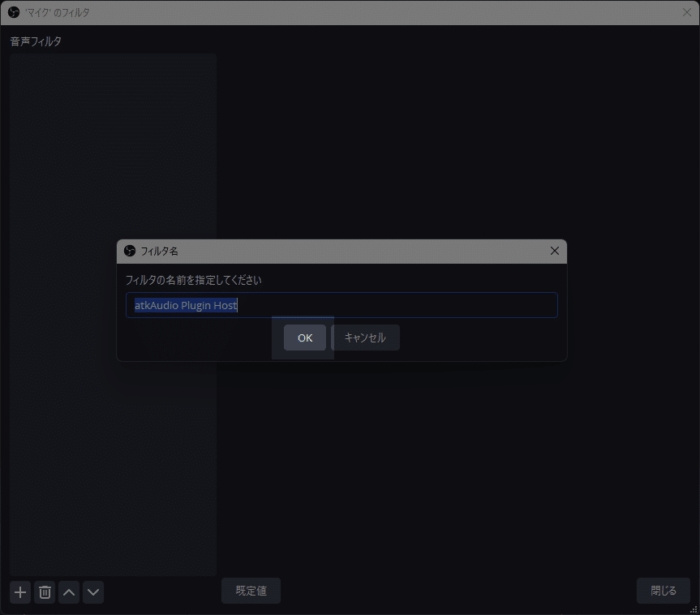Click the OBS logo in the main title bar

[x=14, y=12]
